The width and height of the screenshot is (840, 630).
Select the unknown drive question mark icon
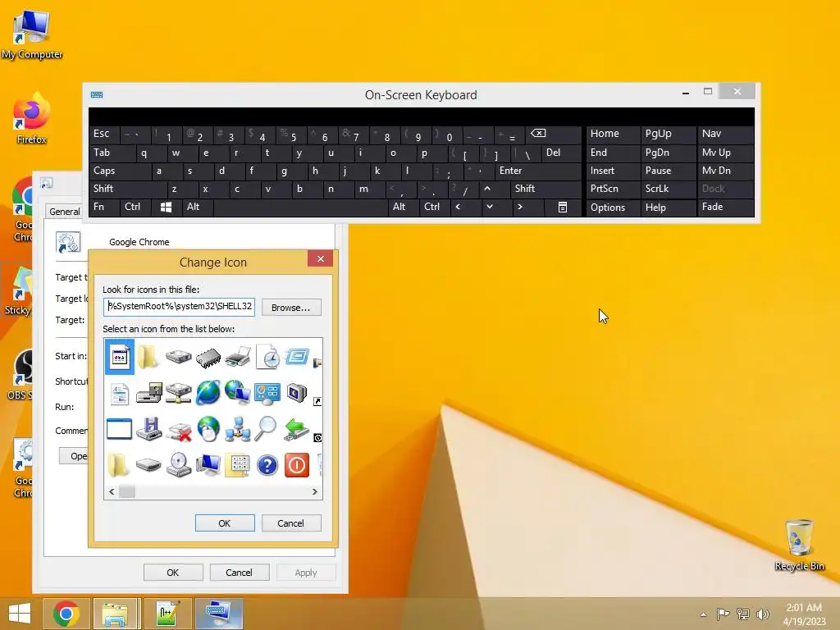click(149, 394)
